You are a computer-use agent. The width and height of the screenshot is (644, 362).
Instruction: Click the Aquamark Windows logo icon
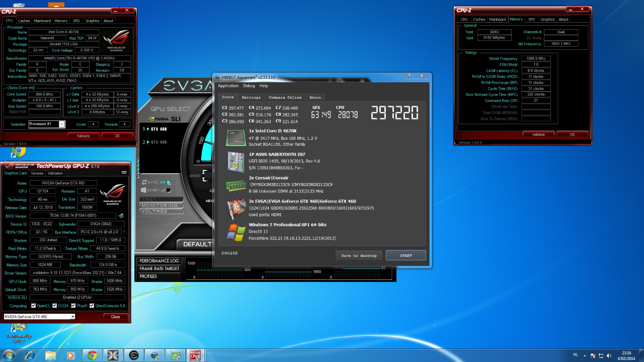click(x=235, y=232)
